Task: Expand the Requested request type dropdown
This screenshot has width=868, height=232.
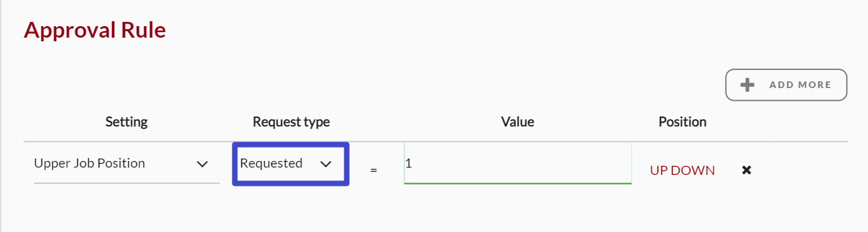Action: (x=291, y=164)
